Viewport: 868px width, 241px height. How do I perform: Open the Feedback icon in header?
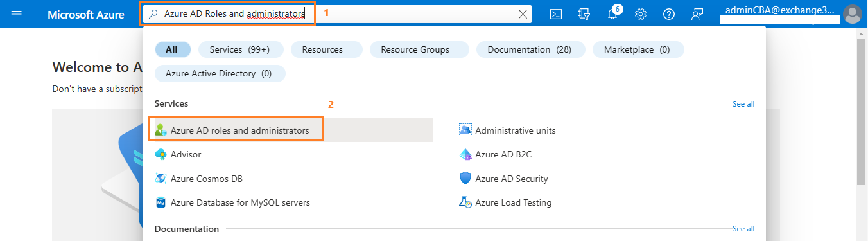[x=697, y=14]
